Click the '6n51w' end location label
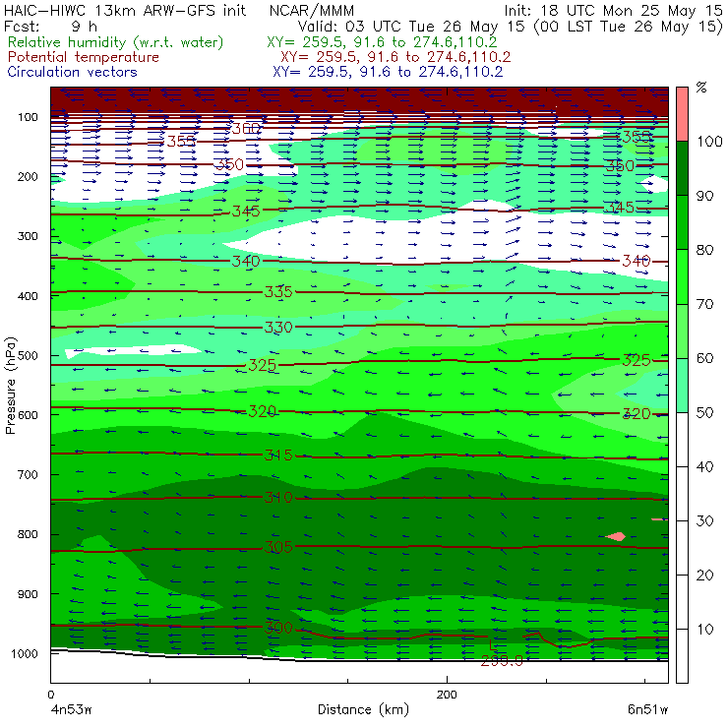 [647, 709]
